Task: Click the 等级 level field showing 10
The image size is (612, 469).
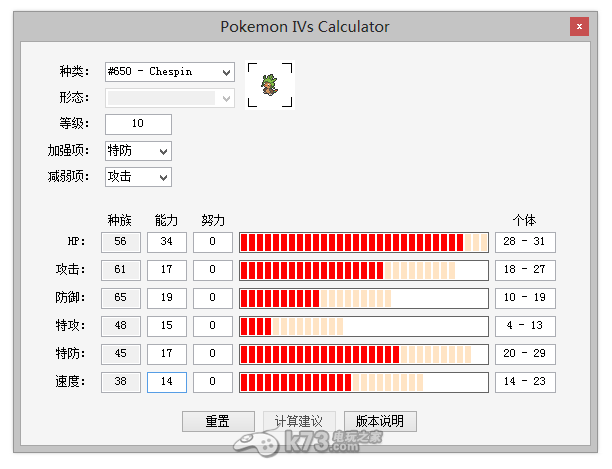Action: (x=138, y=124)
